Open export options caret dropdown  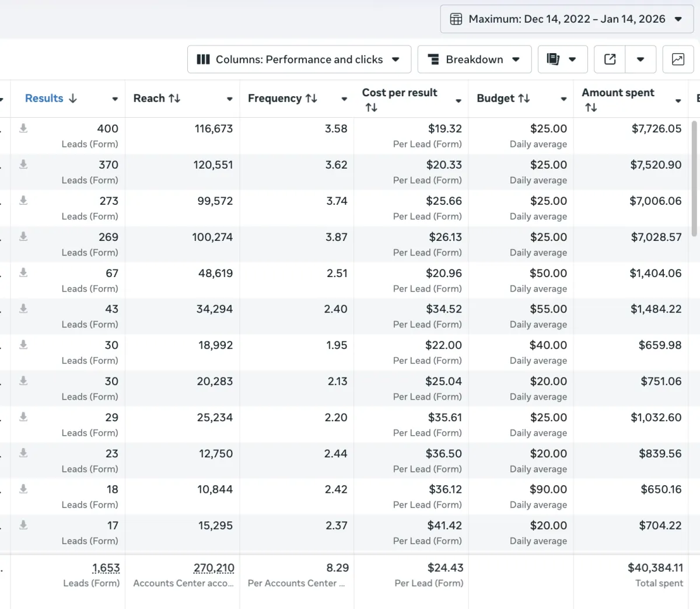pos(640,60)
